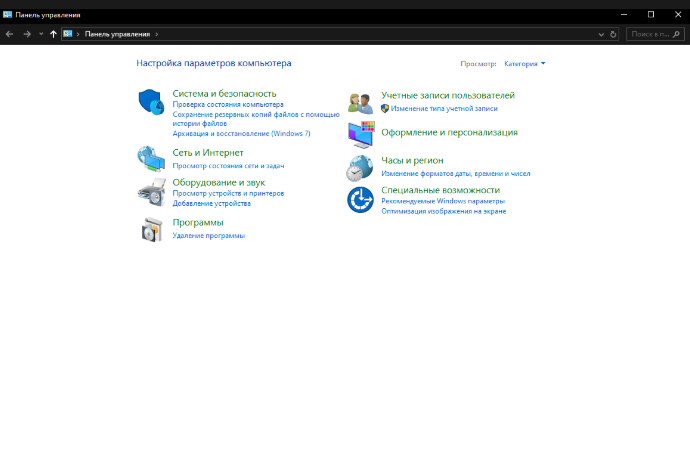The image size is (690, 457).
Task: Focus the Поиск search field
Action: [x=655, y=34]
